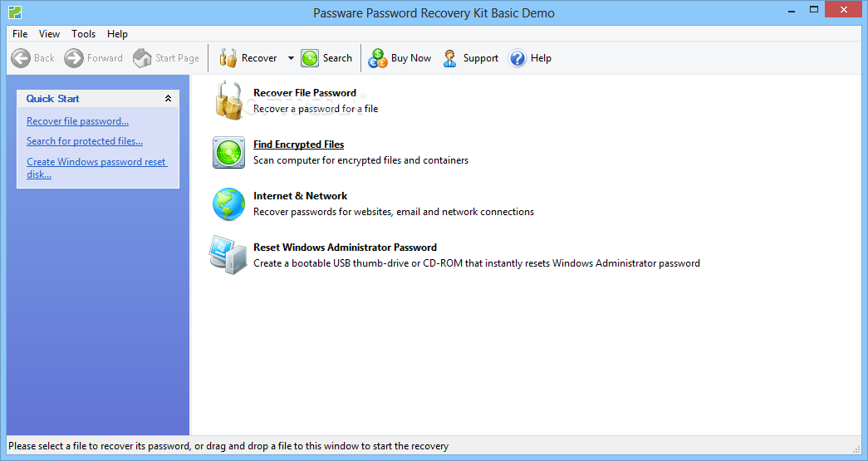Click the Buy Now toolbar label
This screenshot has height=461, width=868.
tap(411, 58)
